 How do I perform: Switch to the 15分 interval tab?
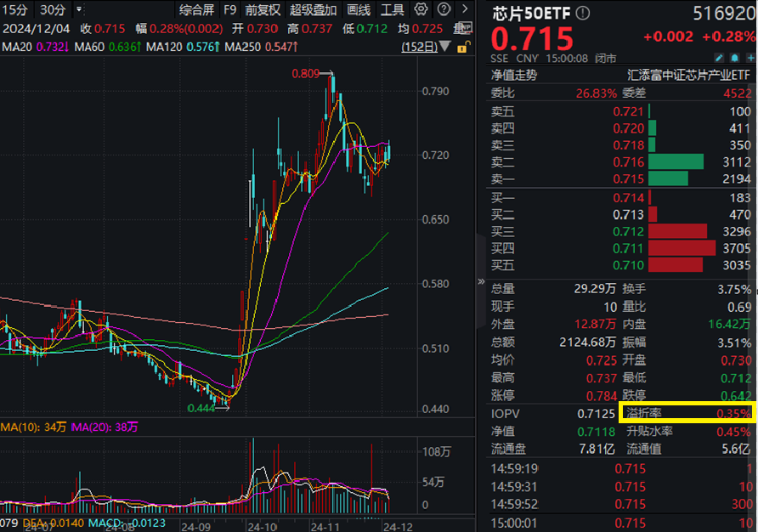17,9
